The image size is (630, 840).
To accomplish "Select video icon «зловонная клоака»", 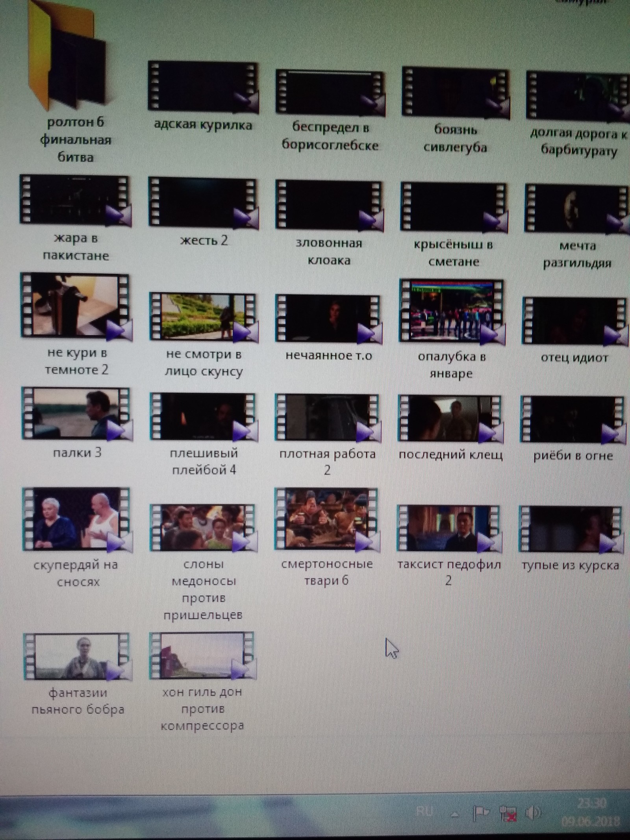I will tap(329, 205).
